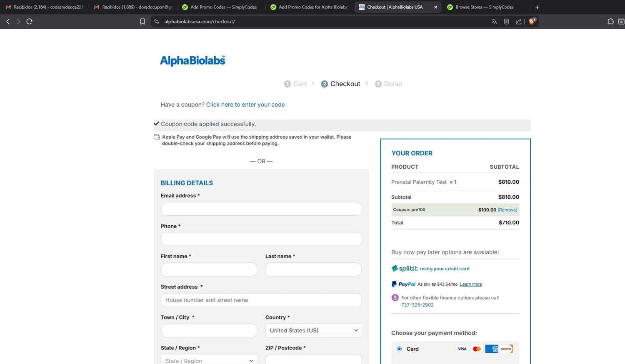Click the sidebar toggle icon at toolbar edge

[x=621, y=22]
